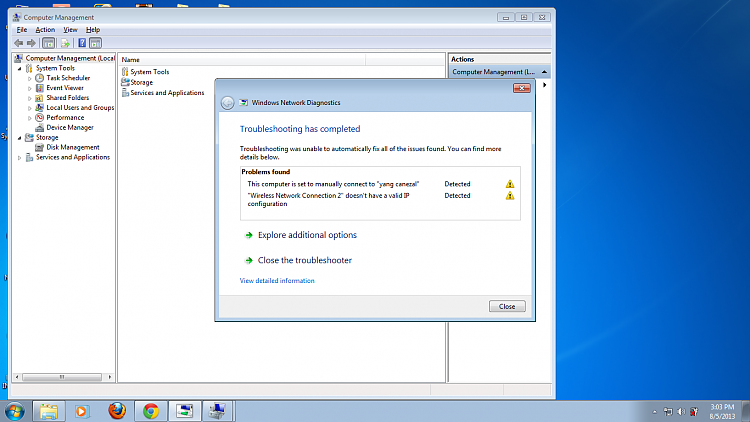Click the toolbar Forward arrow

31,43
